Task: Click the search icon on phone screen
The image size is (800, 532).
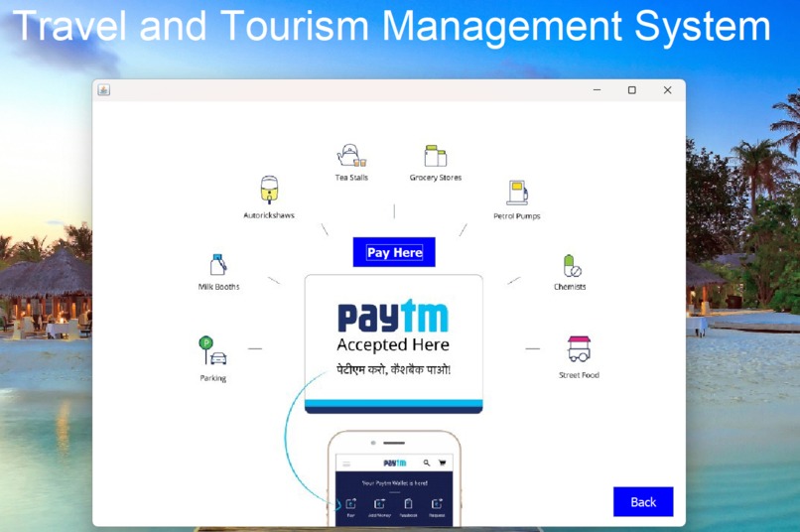Action: [x=427, y=464]
